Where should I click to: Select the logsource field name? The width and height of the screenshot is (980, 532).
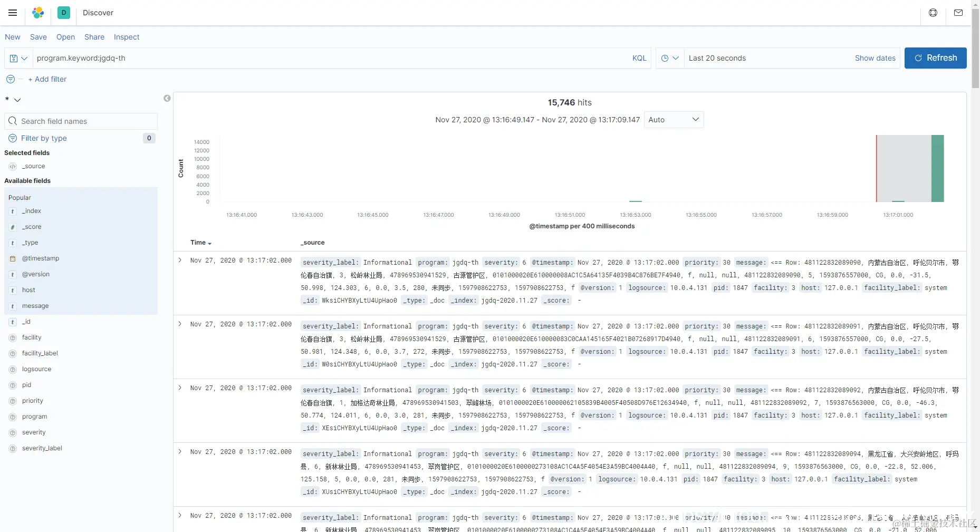[37, 369]
